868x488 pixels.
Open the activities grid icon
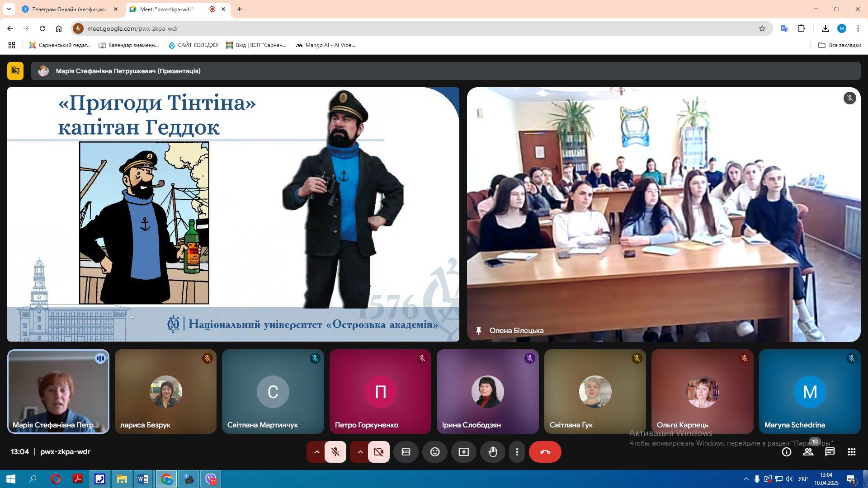(x=851, y=452)
